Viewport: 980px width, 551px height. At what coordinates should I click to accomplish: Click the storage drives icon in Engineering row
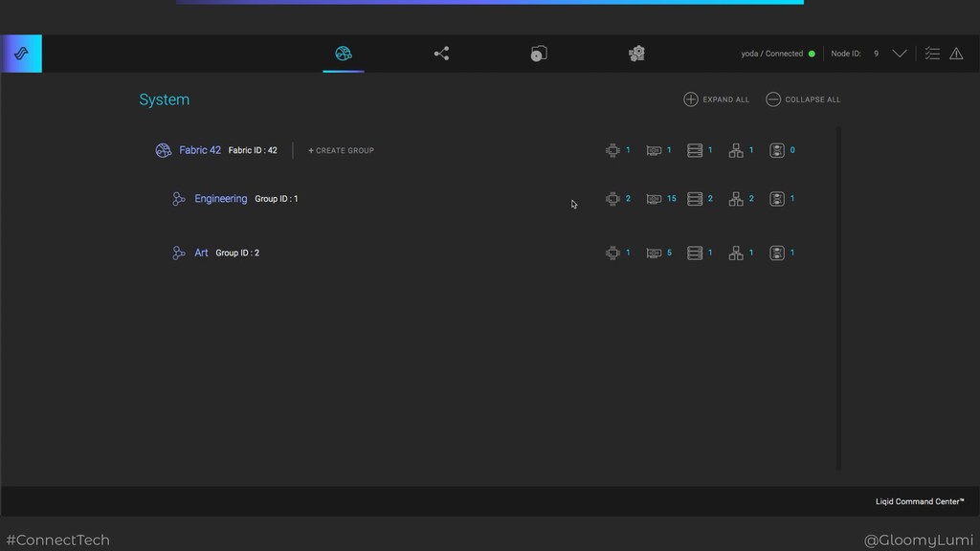coord(695,199)
